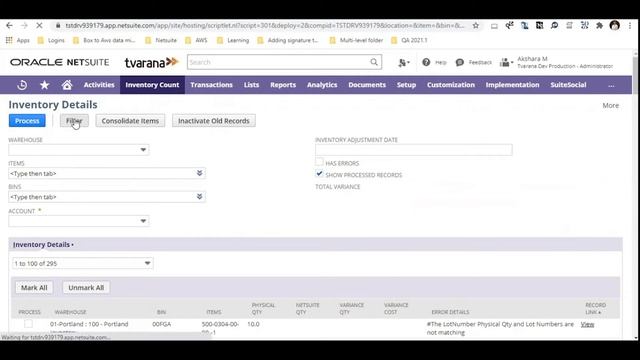Viewport: 640px width, 360px height.
Task: Click the Inventory Adjustment Date field
Action: (413, 150)
